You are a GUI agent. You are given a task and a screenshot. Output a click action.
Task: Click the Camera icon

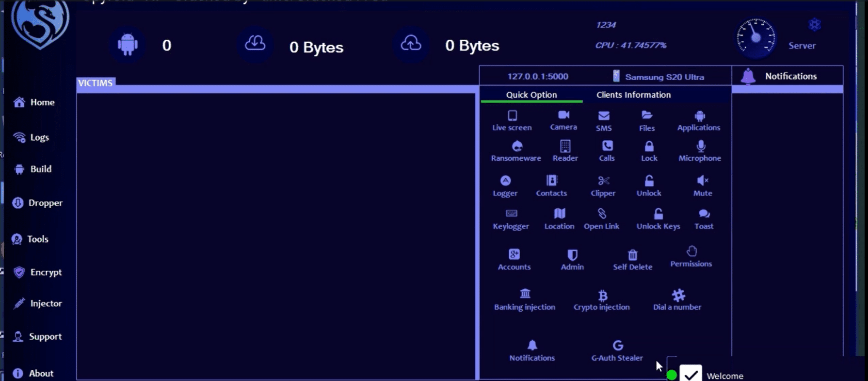563,116
